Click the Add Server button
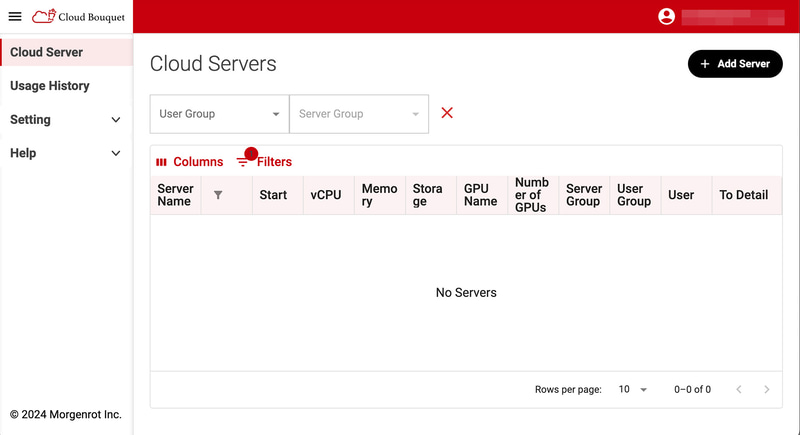 (x=735, y=64)
